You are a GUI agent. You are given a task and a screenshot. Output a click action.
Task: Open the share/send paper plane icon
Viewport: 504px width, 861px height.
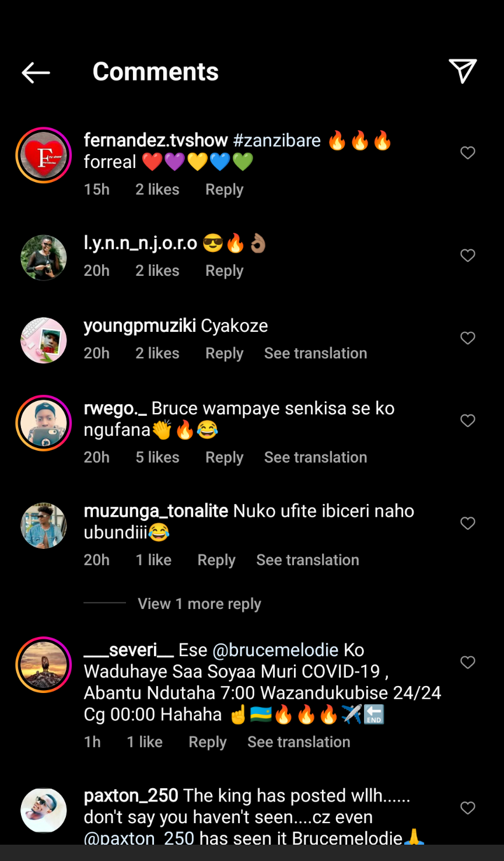(x=463, y=71)
